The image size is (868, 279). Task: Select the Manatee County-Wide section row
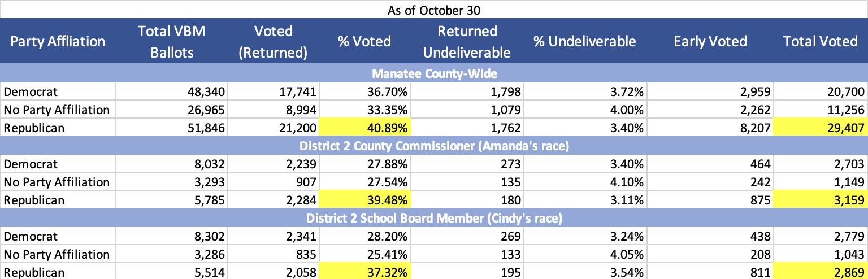point(434,73)
